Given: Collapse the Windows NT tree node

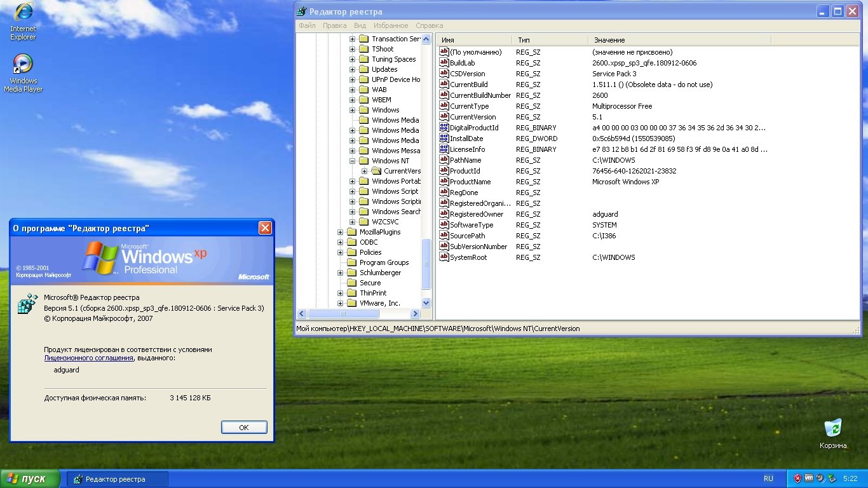Looking at the screenshot, I should (x=353, y=161).
